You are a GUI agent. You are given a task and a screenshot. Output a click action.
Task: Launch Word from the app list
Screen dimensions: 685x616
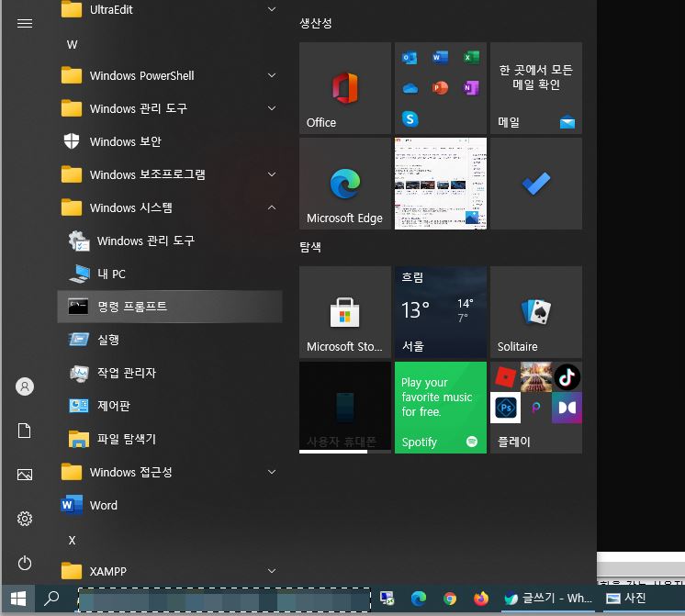pyautogui.click(x=170, y=506)
